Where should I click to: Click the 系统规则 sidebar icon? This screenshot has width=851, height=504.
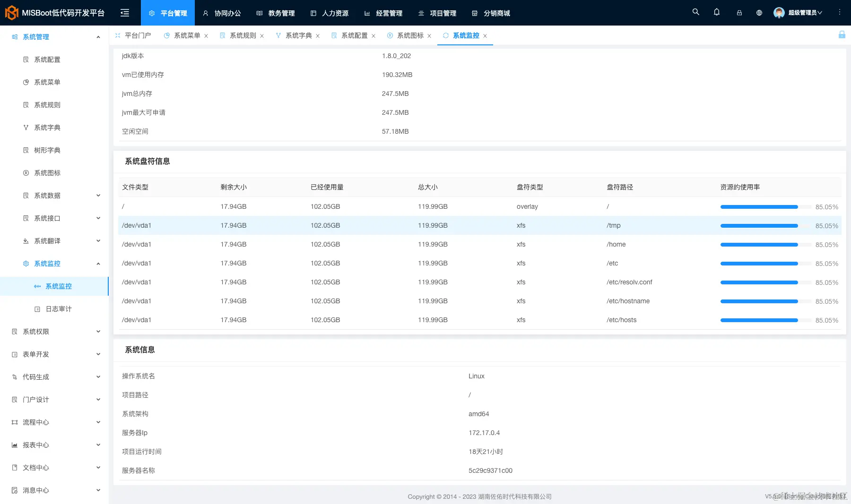click(x=26, y=105)
